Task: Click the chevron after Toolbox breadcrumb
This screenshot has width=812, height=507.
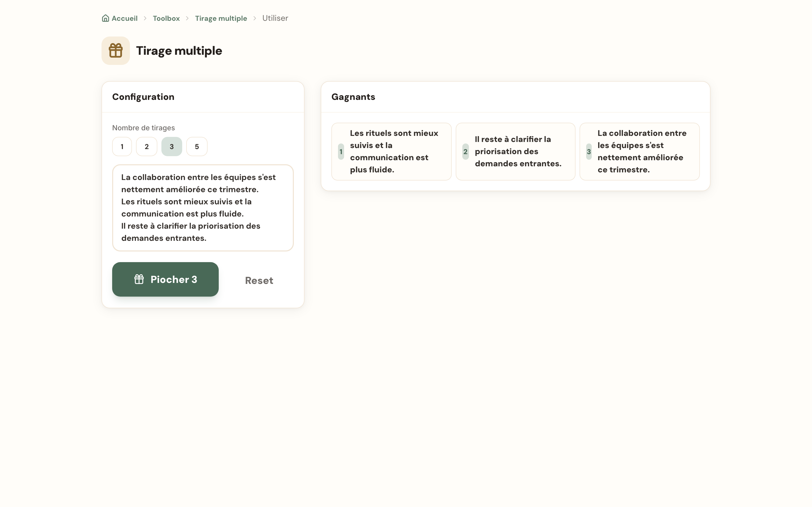Action: pyautogui.click(x=188, y=18)
